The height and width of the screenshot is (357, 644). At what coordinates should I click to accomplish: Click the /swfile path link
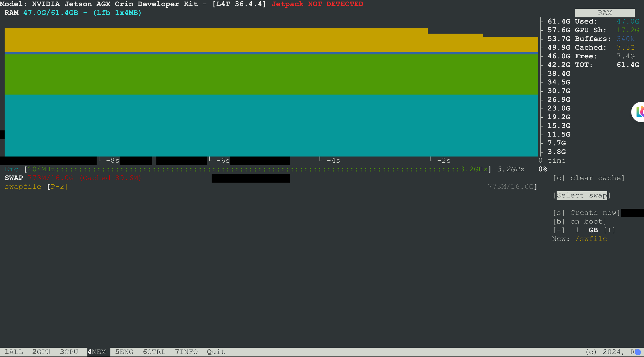click(x=591, y=239)
